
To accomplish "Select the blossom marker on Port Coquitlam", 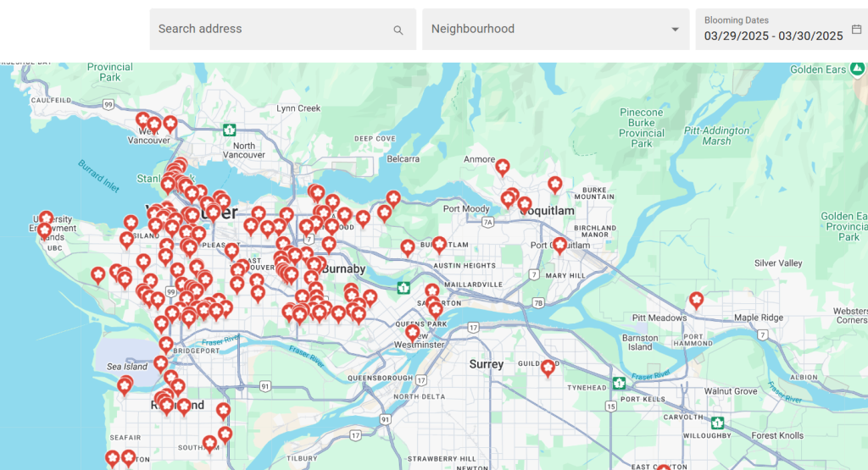I will (559, 246).
